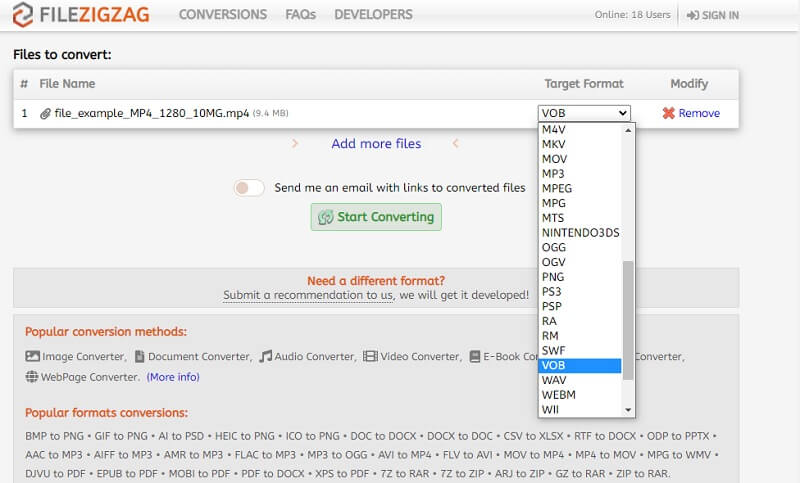
Task: Select MTS from the format list
Action: pyautogui.click(x=580, y=218)
